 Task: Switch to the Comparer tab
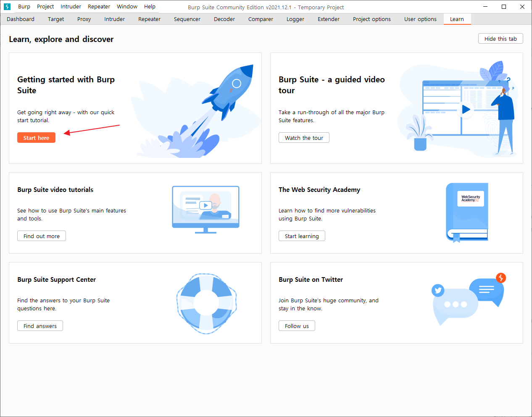(261, 19)
